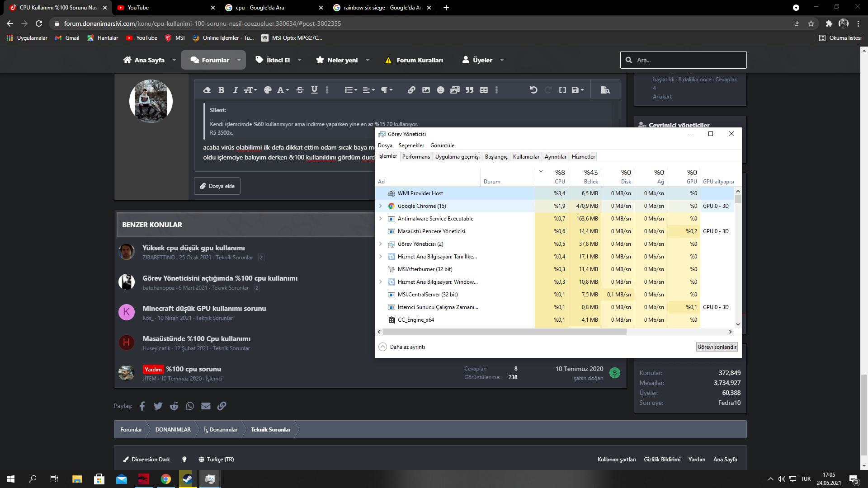This screenshot has height=488, width=868.
Task: Switch to the Performans tab
Action: coord(416,157)
